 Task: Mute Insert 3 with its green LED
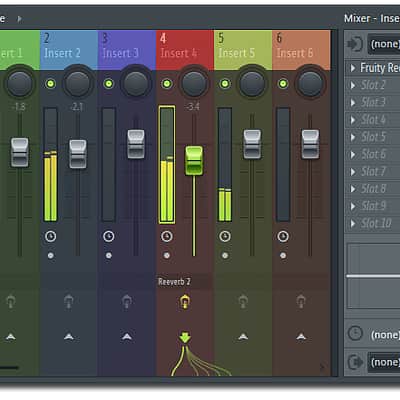point(109,83)
